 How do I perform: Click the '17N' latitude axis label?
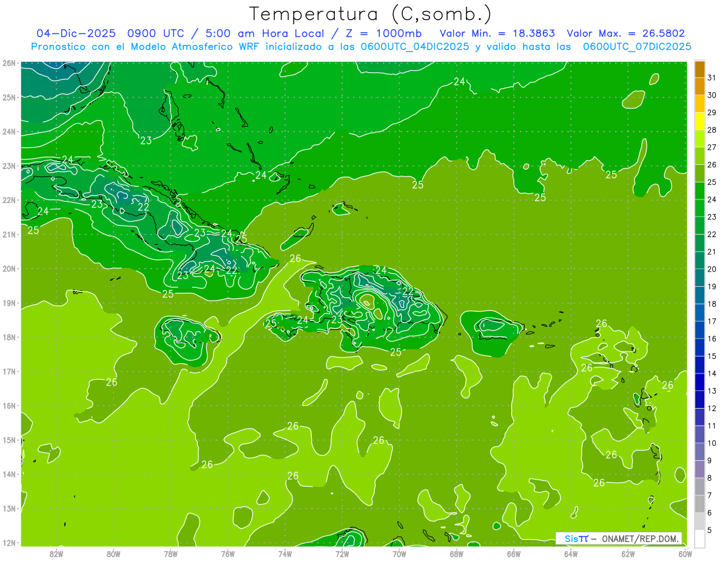pyautogui.click(x=9, y=372)
